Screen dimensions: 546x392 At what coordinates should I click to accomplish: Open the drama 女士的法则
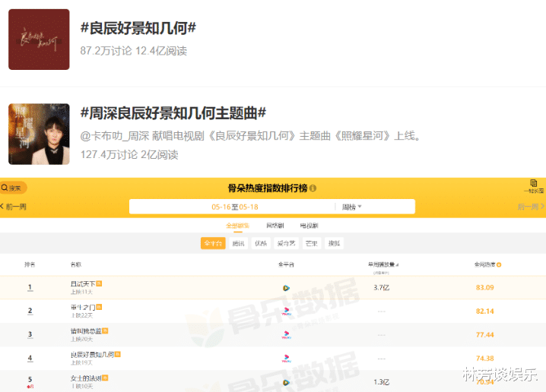tap(86, 378)
